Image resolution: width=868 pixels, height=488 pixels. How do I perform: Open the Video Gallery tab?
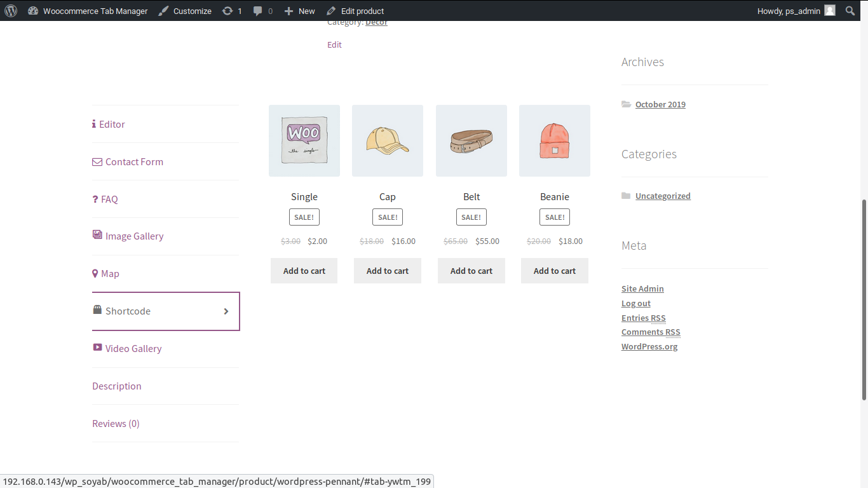[x=166, y=349]
